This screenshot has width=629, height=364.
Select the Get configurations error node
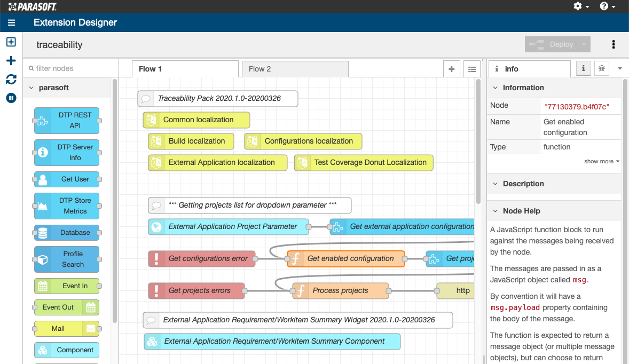click(202, 258)
